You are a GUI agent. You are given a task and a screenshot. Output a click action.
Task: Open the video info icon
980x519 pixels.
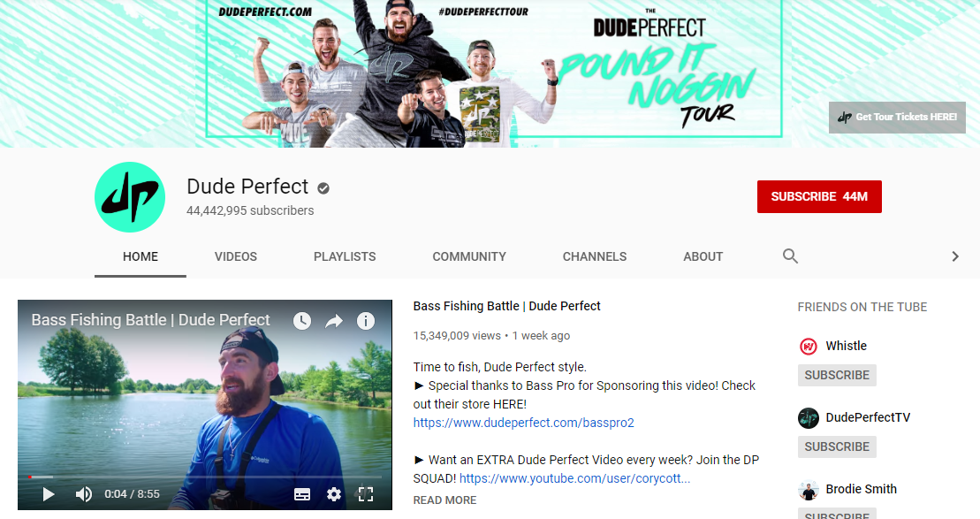pos(366,321)
